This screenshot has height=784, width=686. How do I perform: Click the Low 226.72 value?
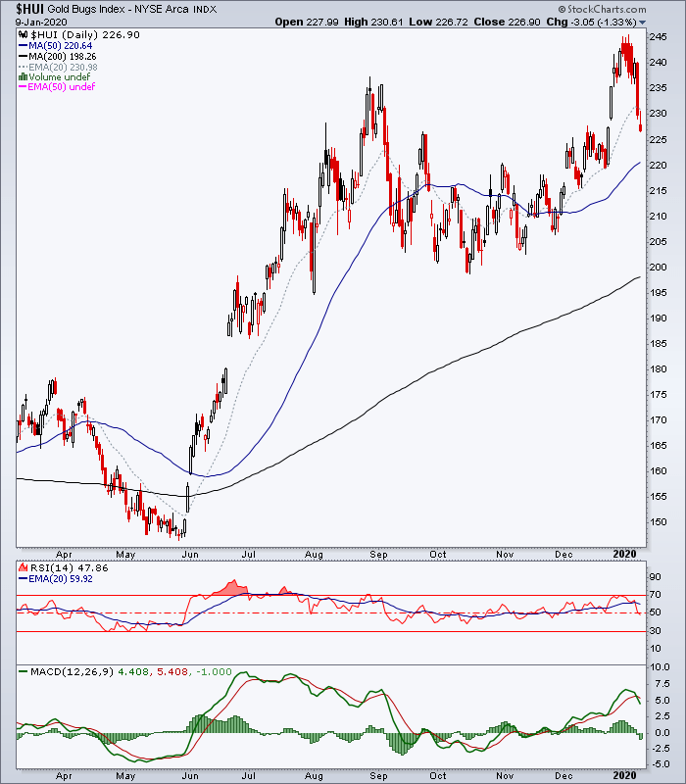click(x=438, y=22)
